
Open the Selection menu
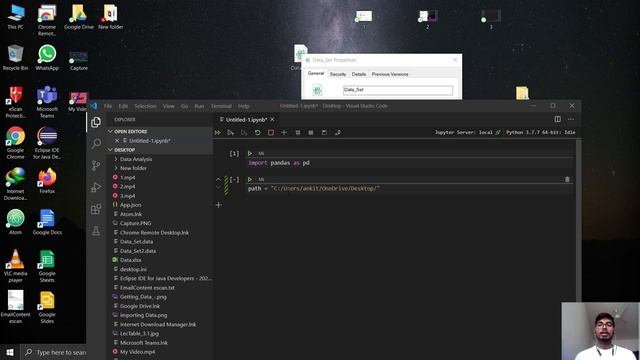tap(145, 106)
